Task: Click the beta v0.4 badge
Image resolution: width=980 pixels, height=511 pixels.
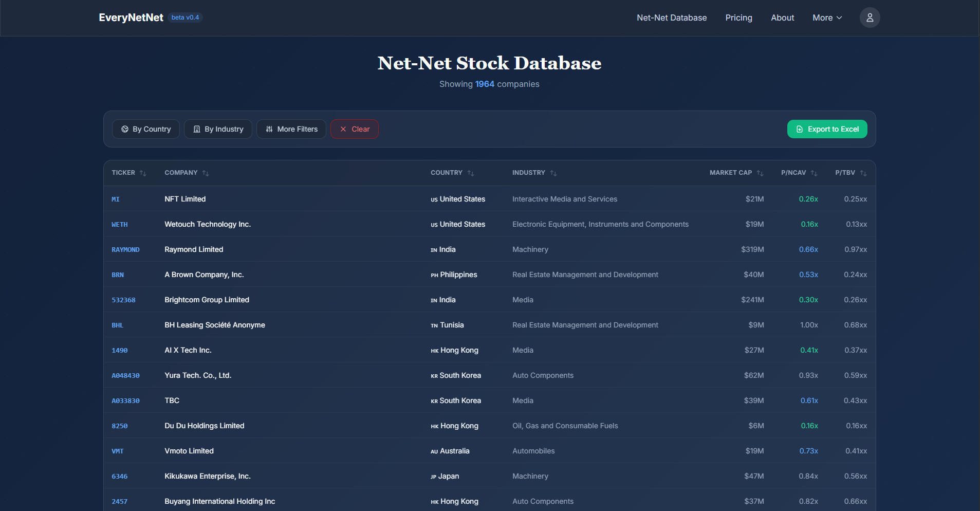Action: [x=185, y=17]
